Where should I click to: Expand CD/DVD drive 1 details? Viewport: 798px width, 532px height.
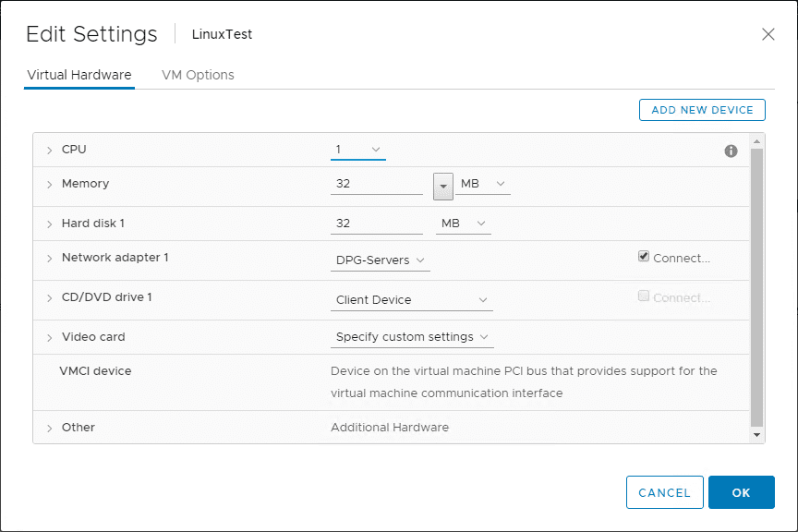point(49,298)
